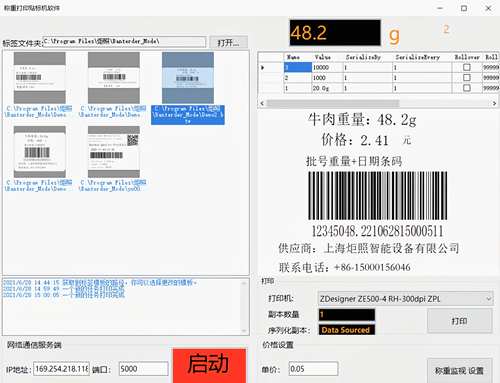
Task: Click the cell with Name value 3
Action: click(297, 67)
